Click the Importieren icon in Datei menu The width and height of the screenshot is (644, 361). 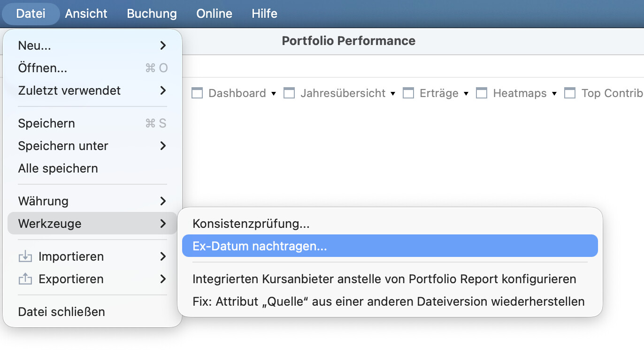[24, 257]
